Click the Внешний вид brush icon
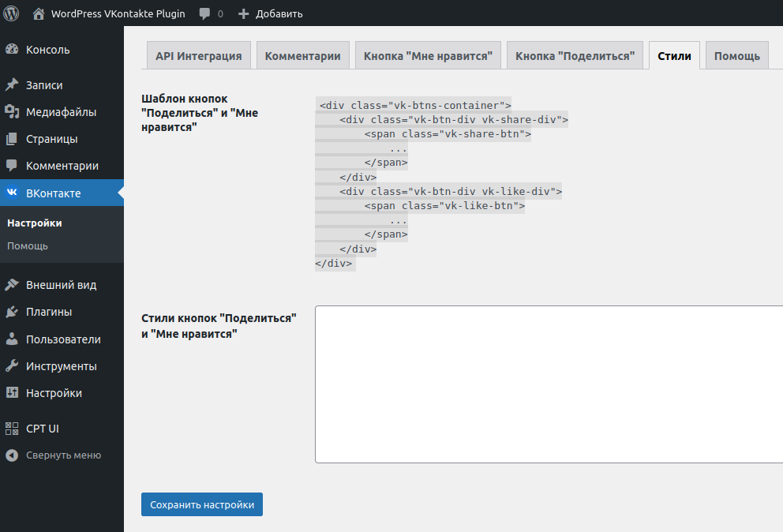This screenshot has height=532, width=783. 12,285
